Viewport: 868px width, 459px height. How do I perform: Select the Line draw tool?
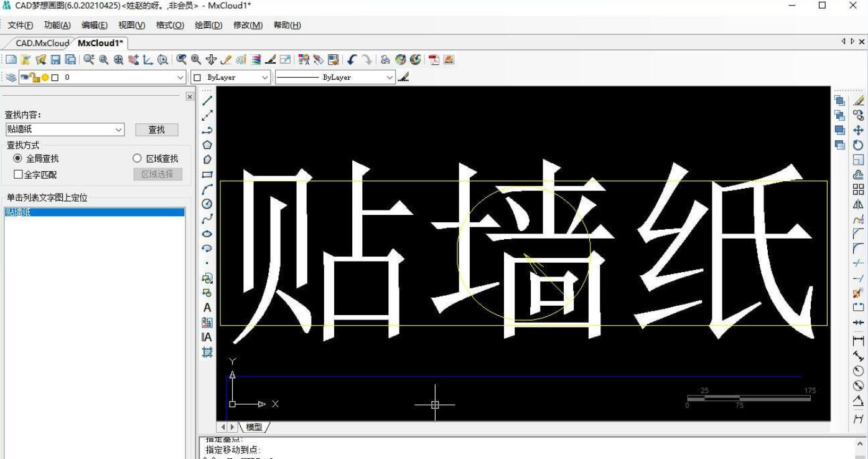[207, 100]
